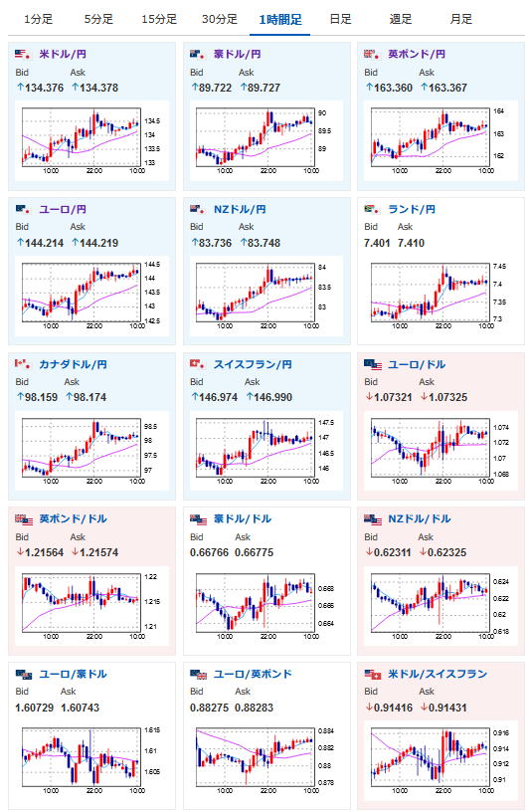Open the NZドル/円 pair link
Image resolution: width=529 pixels, height=812 pixels.
pos(240,209)
